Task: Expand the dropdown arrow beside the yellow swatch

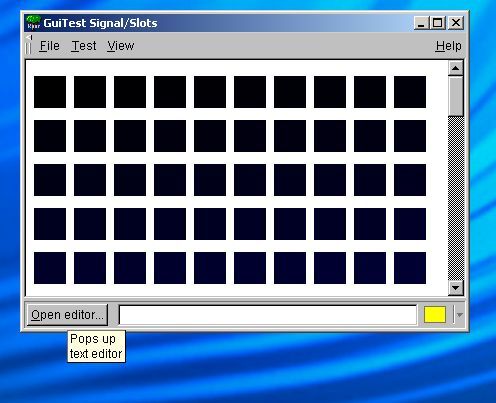Action: click(x=460, y=315)
